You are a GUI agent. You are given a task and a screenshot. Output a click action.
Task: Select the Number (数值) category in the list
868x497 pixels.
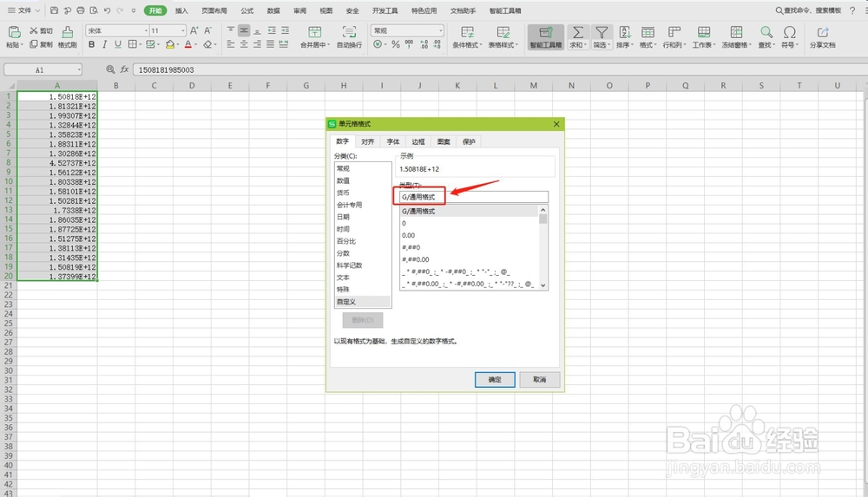[363, 180]
